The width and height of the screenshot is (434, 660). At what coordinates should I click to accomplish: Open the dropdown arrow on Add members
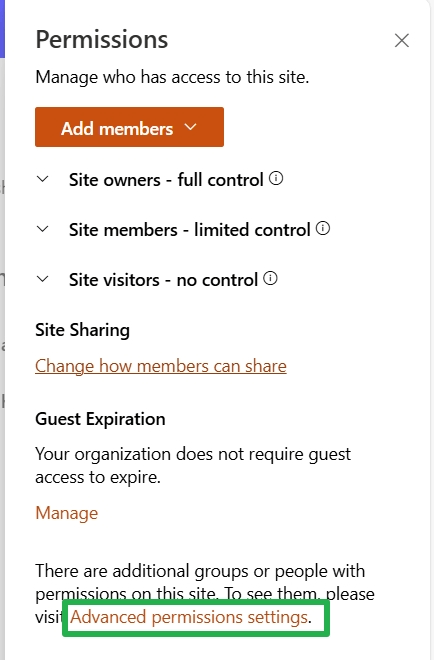pyautogui.click(x=190, y=127)
